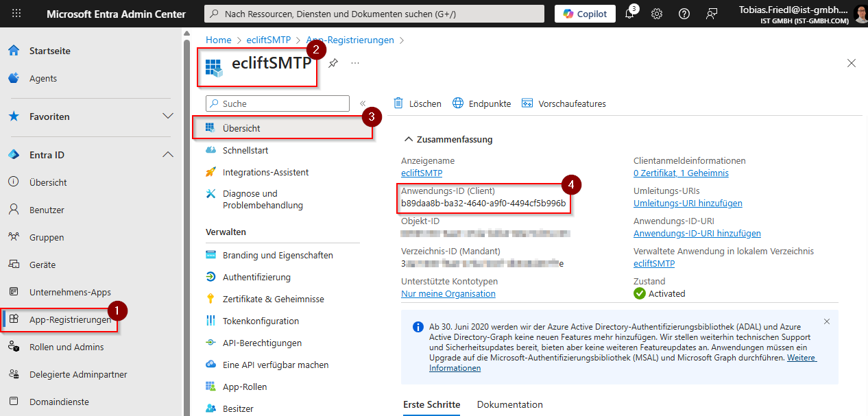Open the Umleitungs-URI hinzufügen link
This screenshot has height=416, width=868.
click(688, 203)
